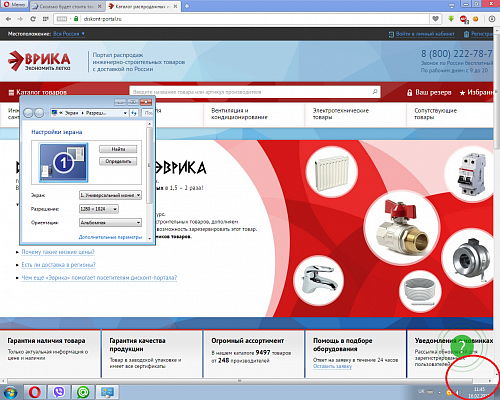The height and width of the screenshot is (400, 500).
Task: Reload the page with the refresh icon
Action: (x=33, y=19)
